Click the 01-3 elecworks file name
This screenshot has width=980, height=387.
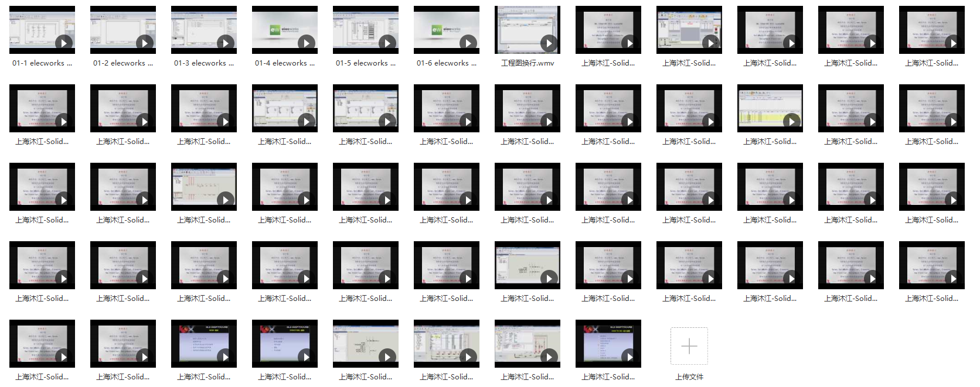click(204, 63)
